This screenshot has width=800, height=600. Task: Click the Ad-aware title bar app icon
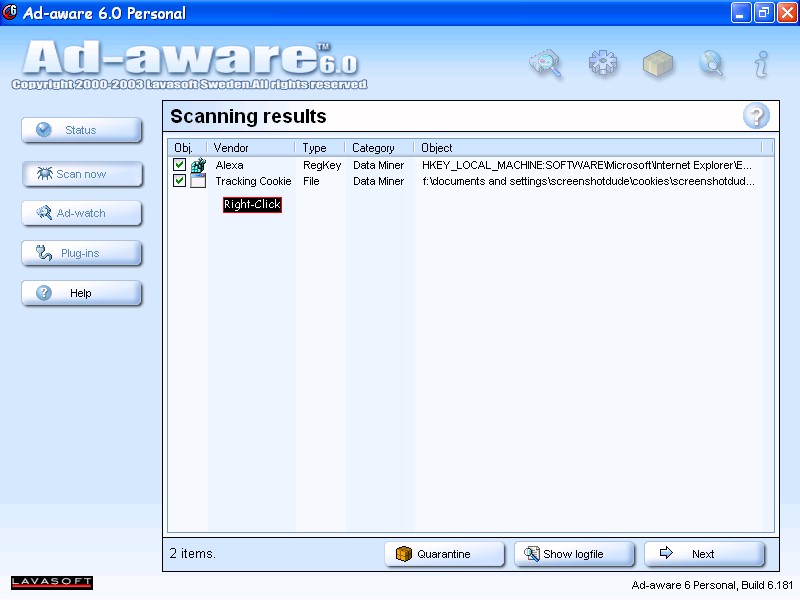9,12
